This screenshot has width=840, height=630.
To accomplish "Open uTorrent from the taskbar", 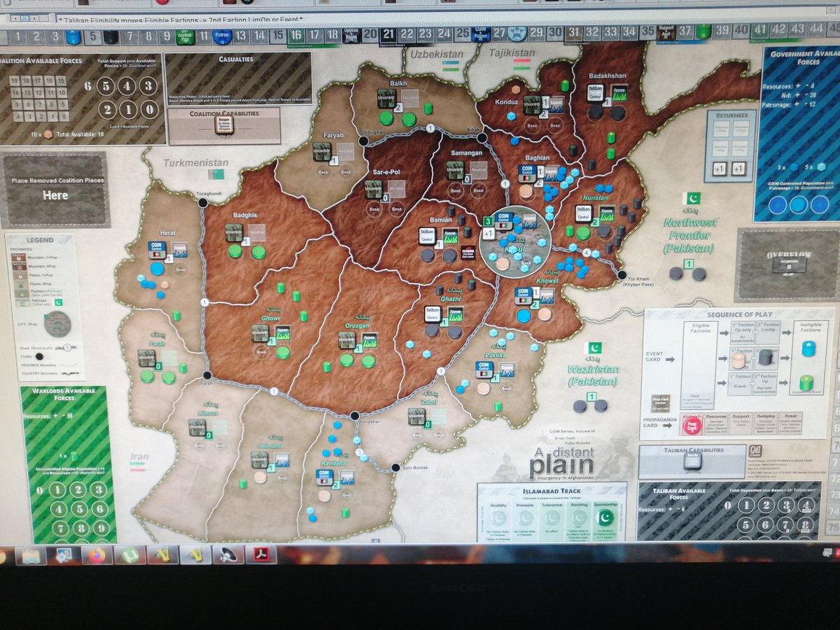I will 129,554.
